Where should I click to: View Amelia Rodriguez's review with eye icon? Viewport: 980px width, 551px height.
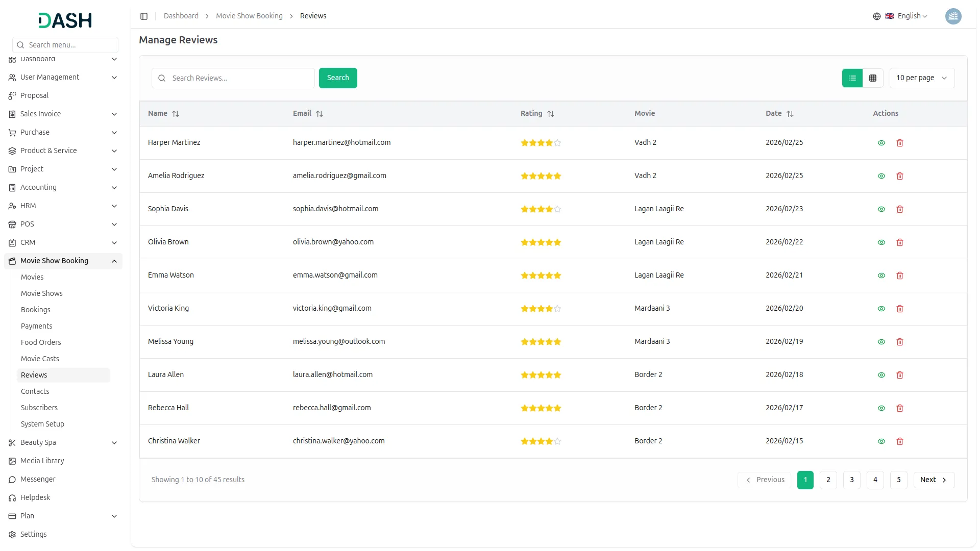[881, 176]
